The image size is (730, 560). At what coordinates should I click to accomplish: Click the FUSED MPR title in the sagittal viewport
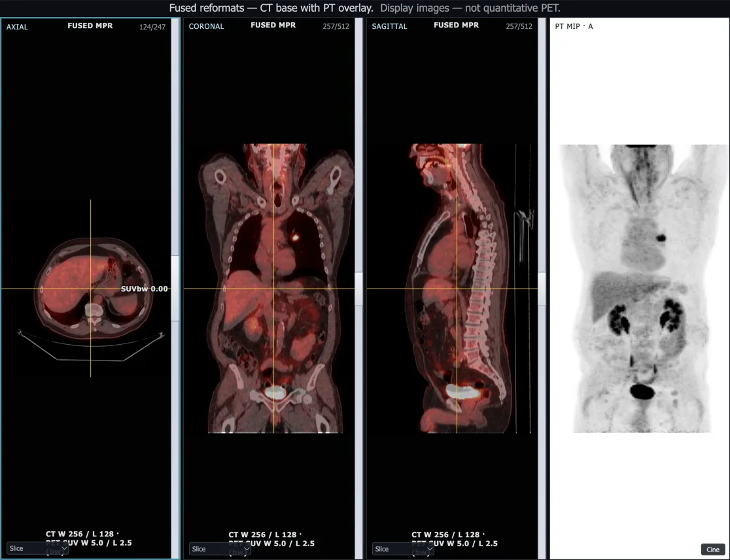pos(457,25)
